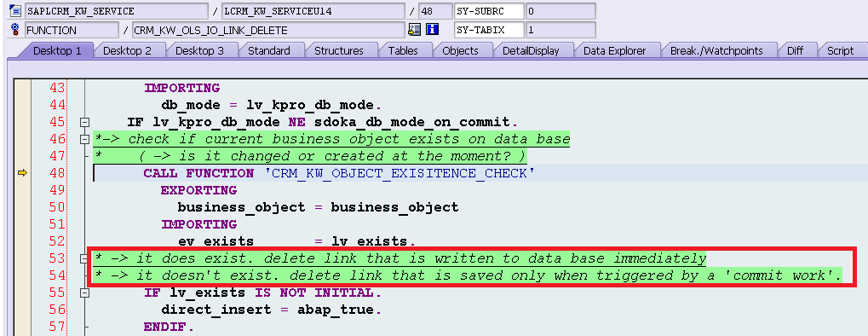Click the FUNCTION event type field
This screenshot has height=336, width=868.
click(72, 30)
